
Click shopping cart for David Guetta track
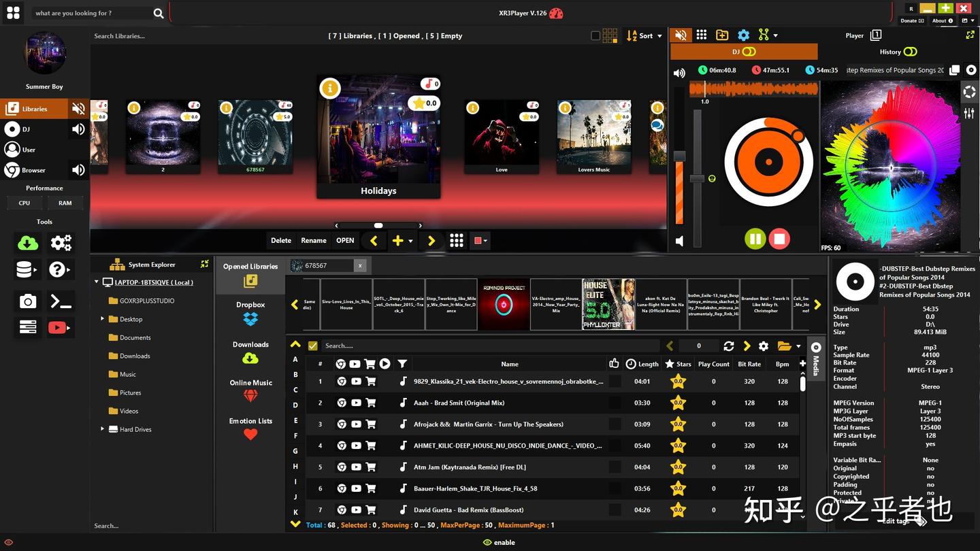tap(370, 510)
